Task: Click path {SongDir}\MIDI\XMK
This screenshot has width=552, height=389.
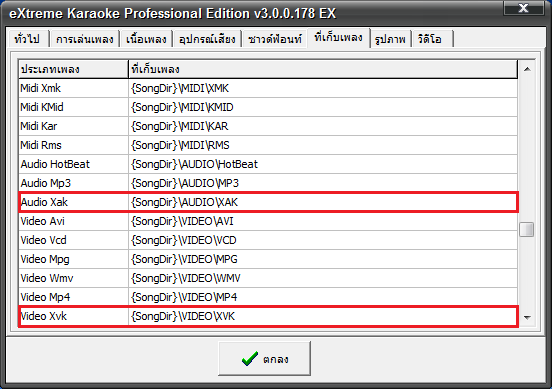Action: click(x=180, y=88)
